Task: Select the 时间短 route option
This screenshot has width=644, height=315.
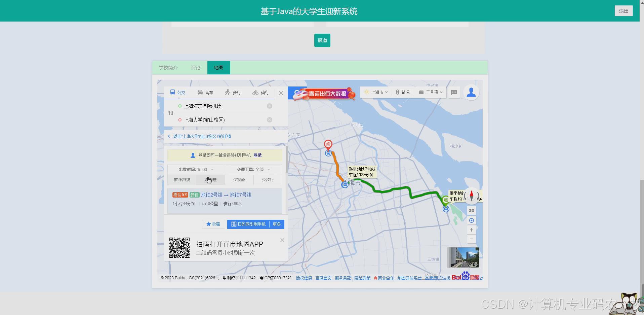Action: coord(210,180)
